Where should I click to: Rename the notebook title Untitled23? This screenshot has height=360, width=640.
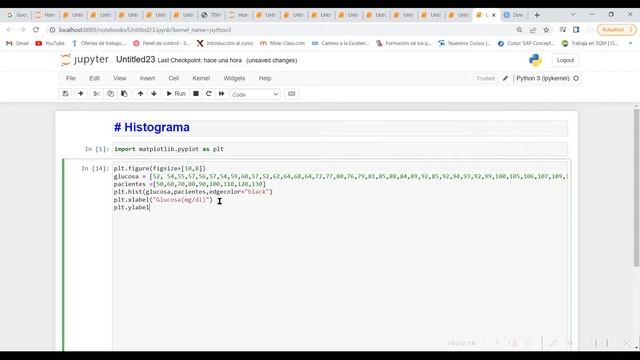click(136, 60)
